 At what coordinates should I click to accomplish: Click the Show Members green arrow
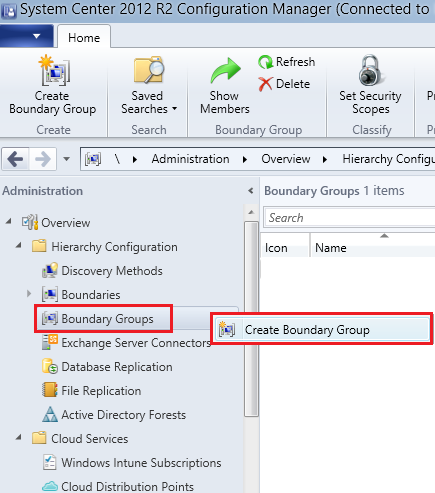pos(225,70)
